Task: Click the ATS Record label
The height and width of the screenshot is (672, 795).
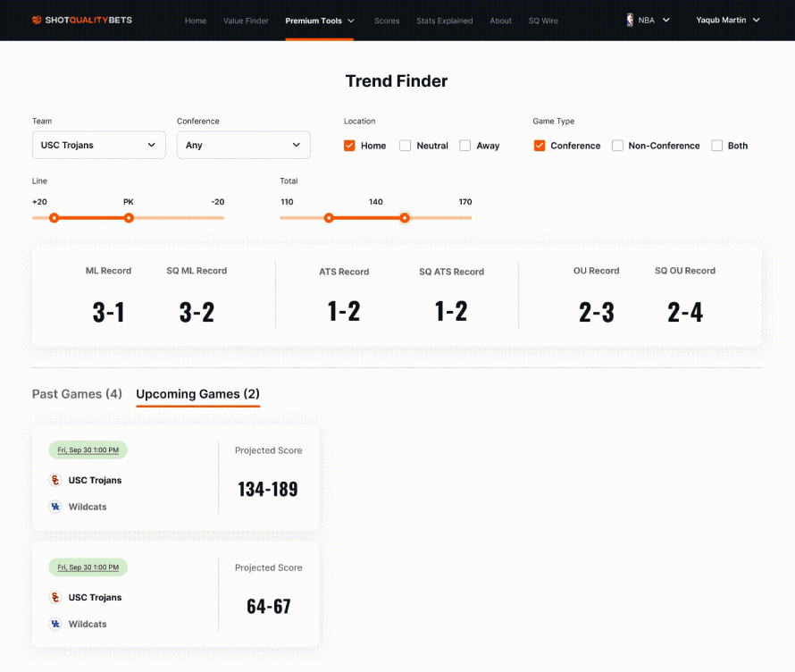Action: click(x=344, y=272)
